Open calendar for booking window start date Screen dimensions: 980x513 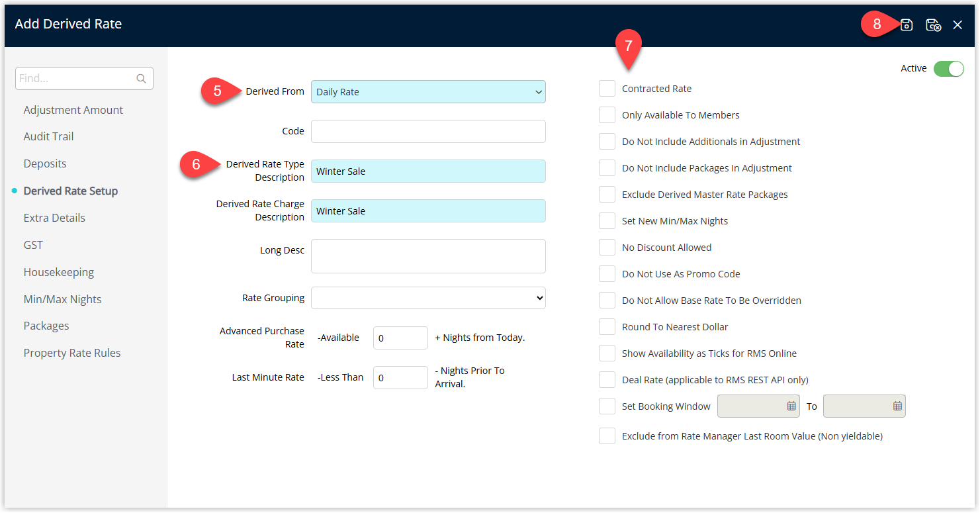tap(791, 406)
